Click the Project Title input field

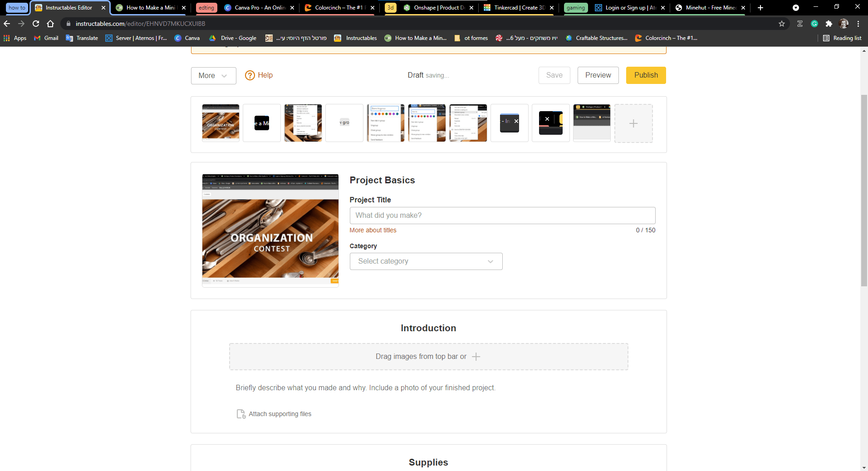[502, 215]
